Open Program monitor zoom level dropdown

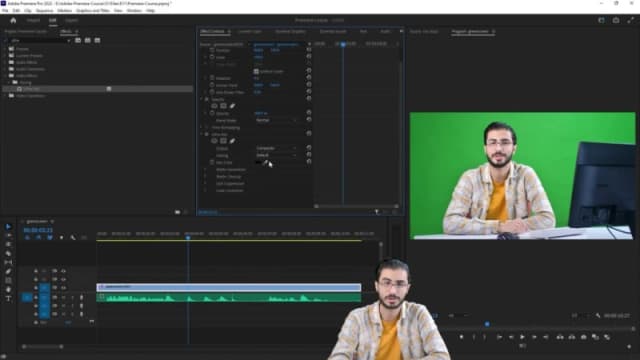point(457,316)
